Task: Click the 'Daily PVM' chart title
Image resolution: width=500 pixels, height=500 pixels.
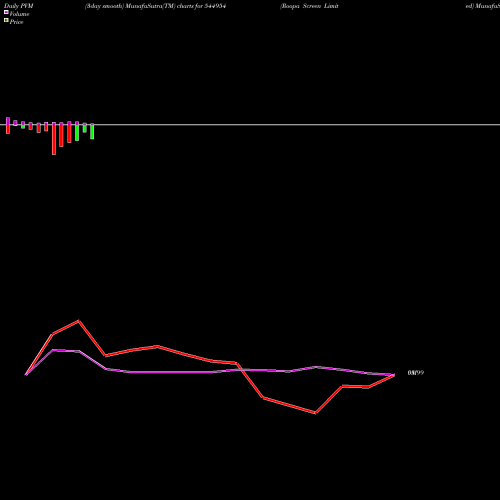Action: pos(19,6)
